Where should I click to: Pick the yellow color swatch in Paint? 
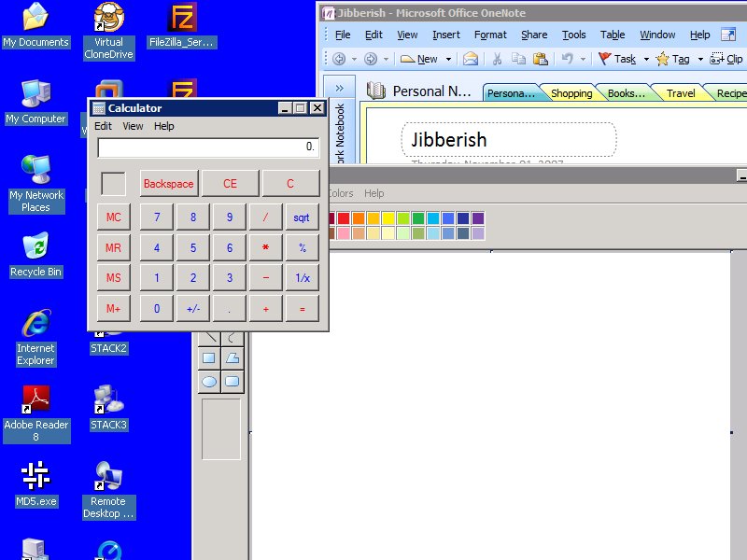(388, 218)
